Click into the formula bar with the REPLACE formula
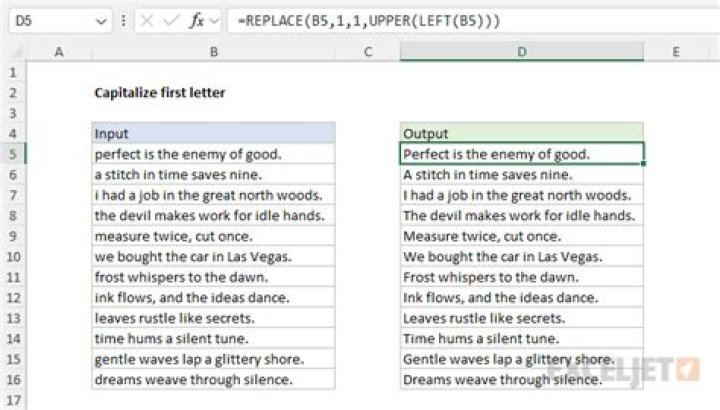 [x=473, y=21]
